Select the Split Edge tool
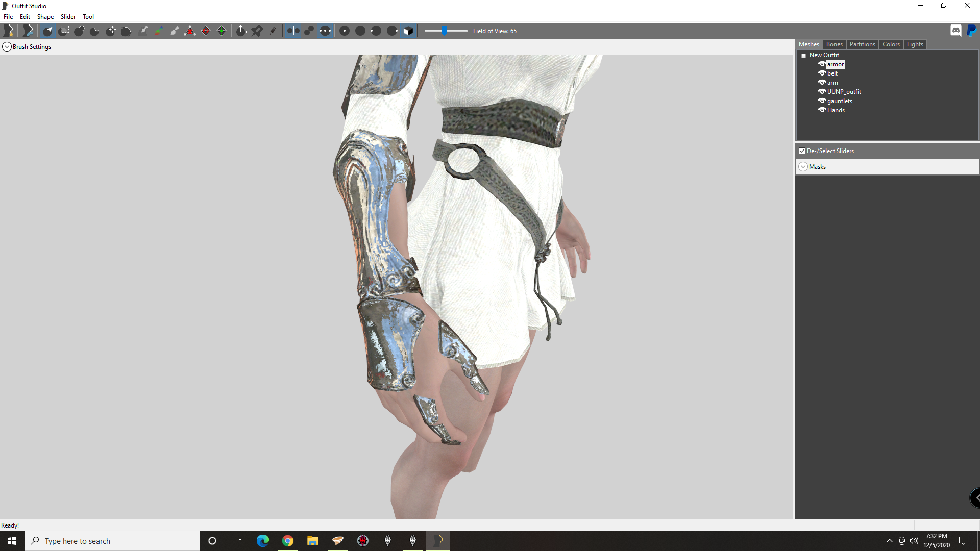The width and height of the screenshot is (980, 551). (222, 31)
